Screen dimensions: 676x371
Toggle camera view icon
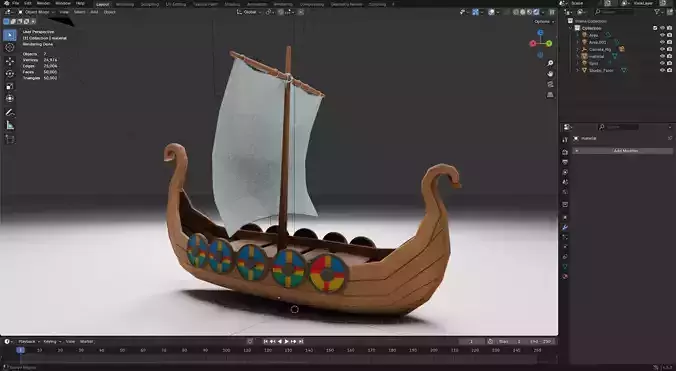[550, 84]
